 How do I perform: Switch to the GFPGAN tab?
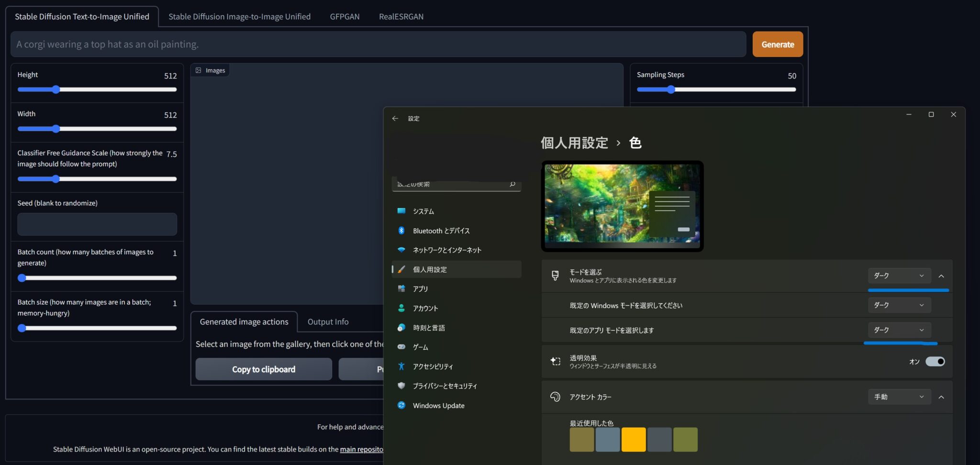pos(345,17)
